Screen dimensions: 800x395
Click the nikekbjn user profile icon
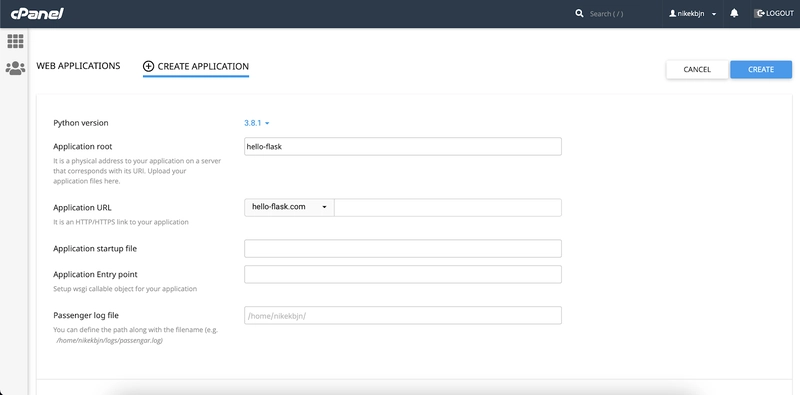click(x=672, y=14)
